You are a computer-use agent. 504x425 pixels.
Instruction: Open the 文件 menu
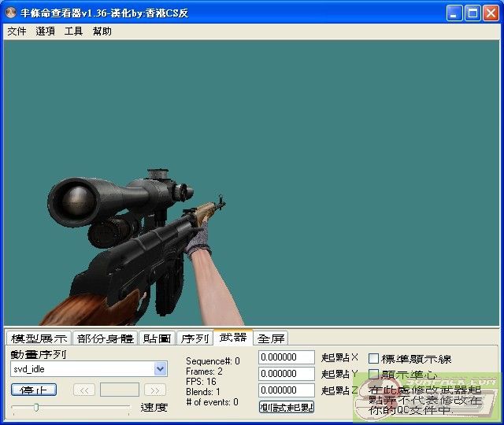17,31
